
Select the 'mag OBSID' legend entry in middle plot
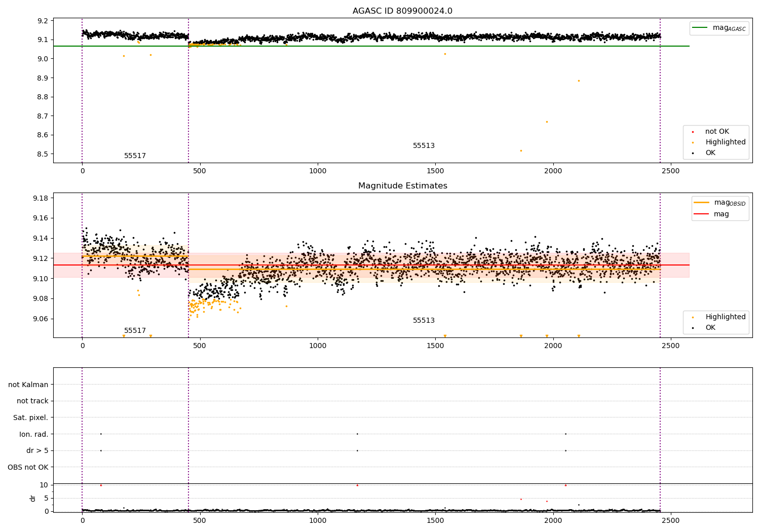719,203
